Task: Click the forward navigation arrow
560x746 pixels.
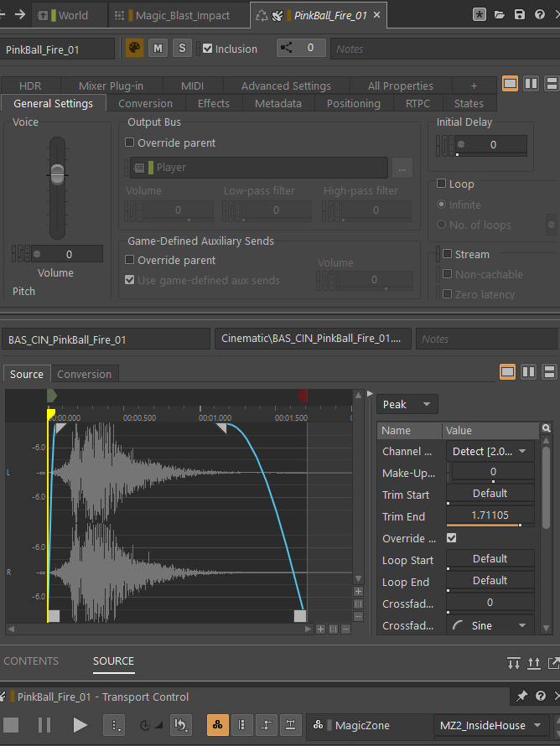Action: (x=19, y=15)
